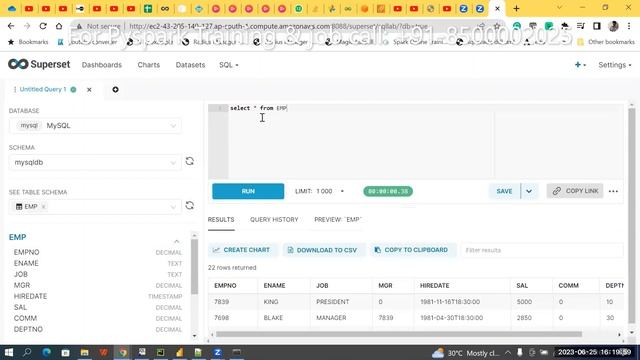Click the Filter results field
Image resolution: width=640 pixels, height=360 pixels.
click(542, 250)
